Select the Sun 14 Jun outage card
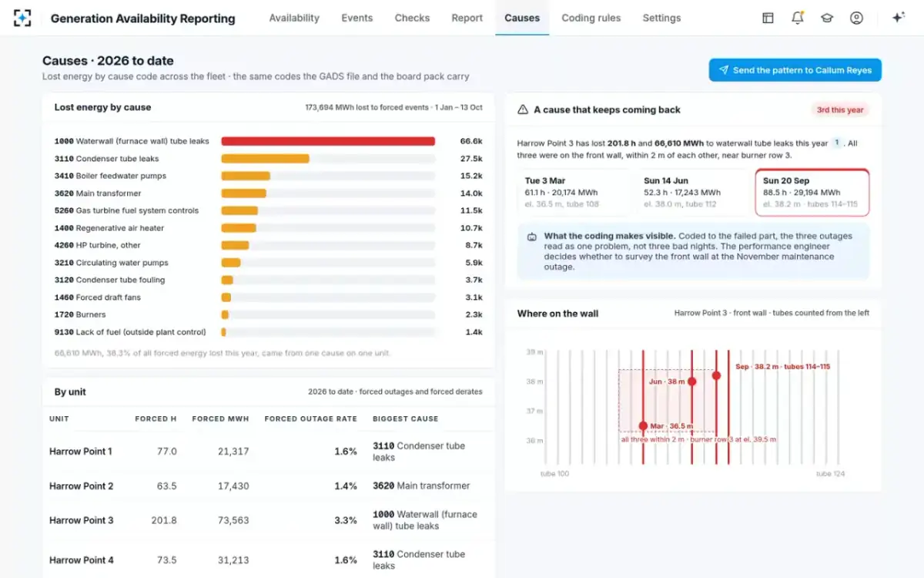Screen dimensions: 924x578 coord(694,193)
